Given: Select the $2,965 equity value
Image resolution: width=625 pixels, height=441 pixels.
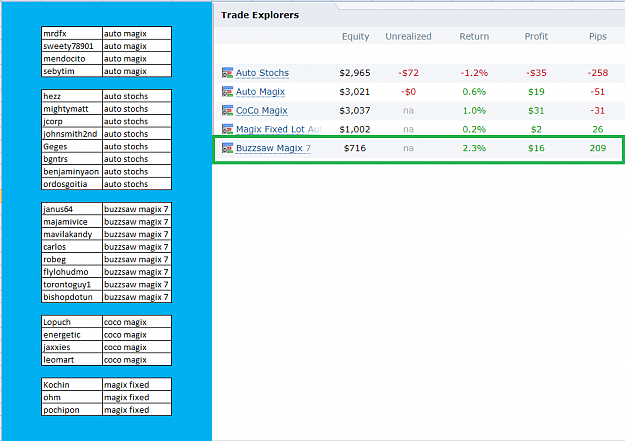Looking at the screenshot, I should pyautogui.click(x=355, y=73).
